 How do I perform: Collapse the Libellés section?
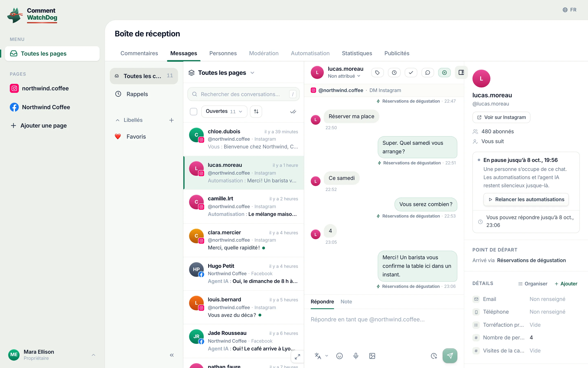(x=129, y=120)
